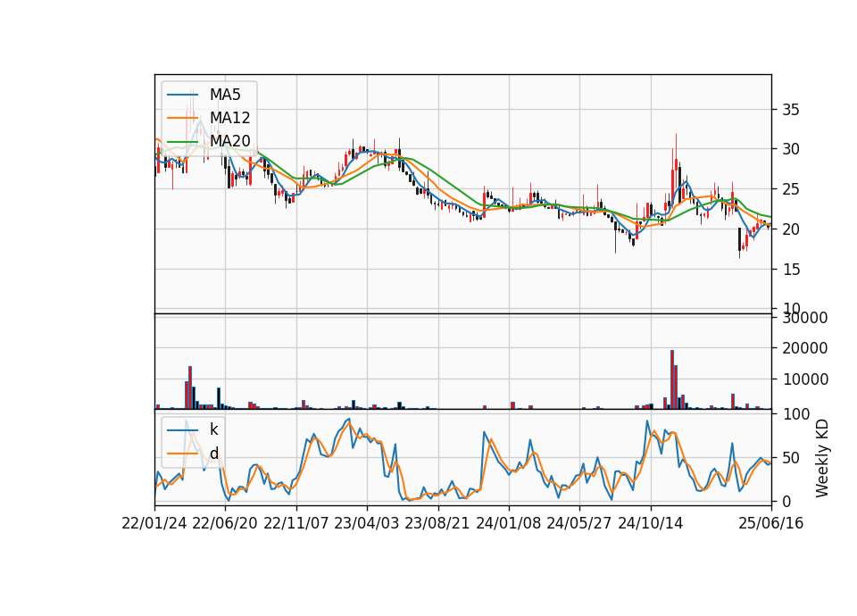The height and width of the screenshot is (616, 857).
Task: Click the price axis value 15
Action: [x=791, y=270]
